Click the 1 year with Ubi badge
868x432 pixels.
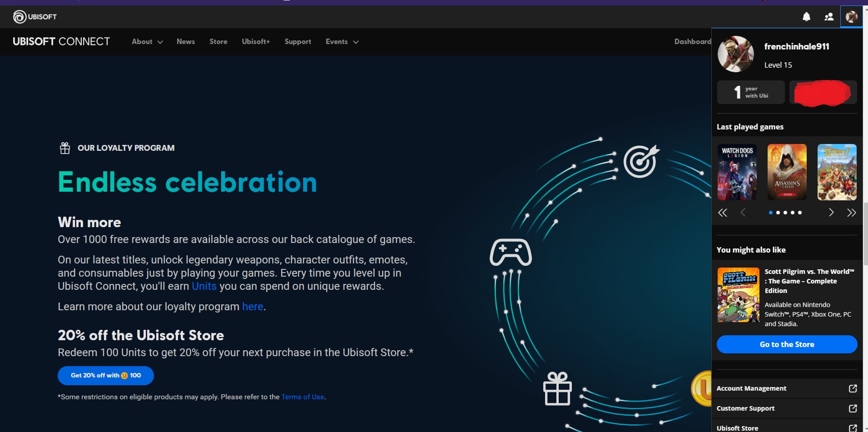751,92
